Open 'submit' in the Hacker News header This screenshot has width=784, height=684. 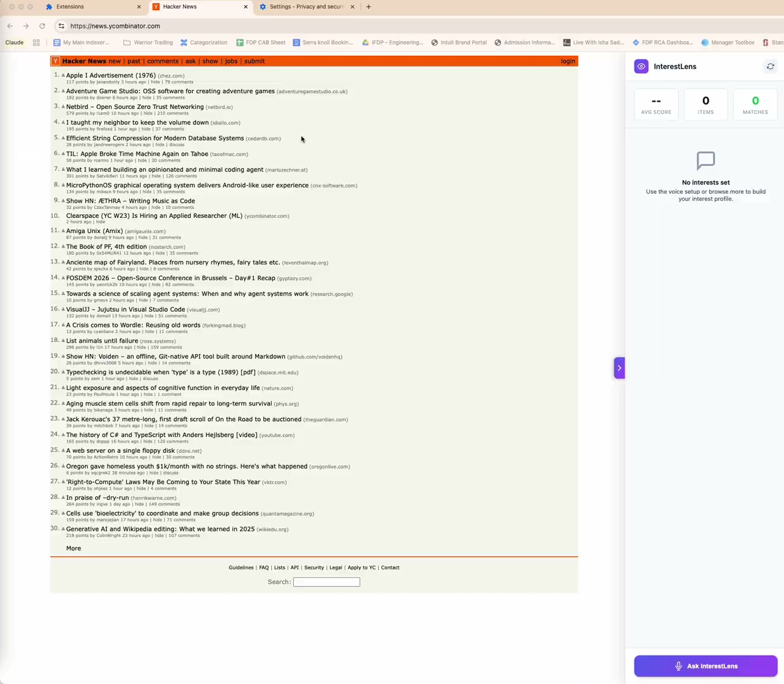click(255, 61)
